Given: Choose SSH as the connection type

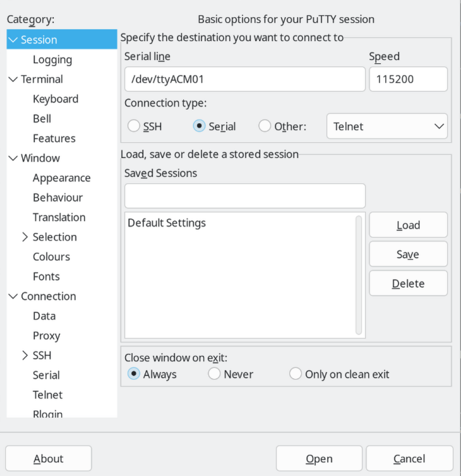Looking at the screenshot, I should (134, 126).
